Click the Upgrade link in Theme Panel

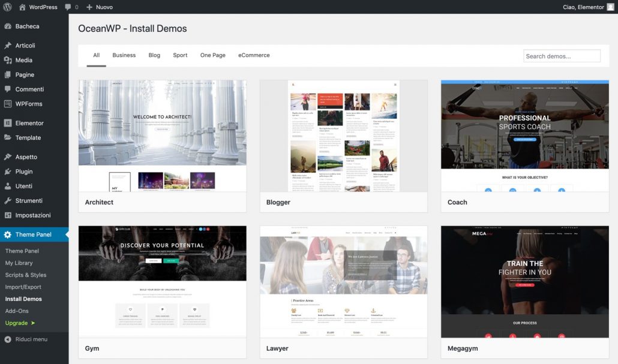[17, 323]
